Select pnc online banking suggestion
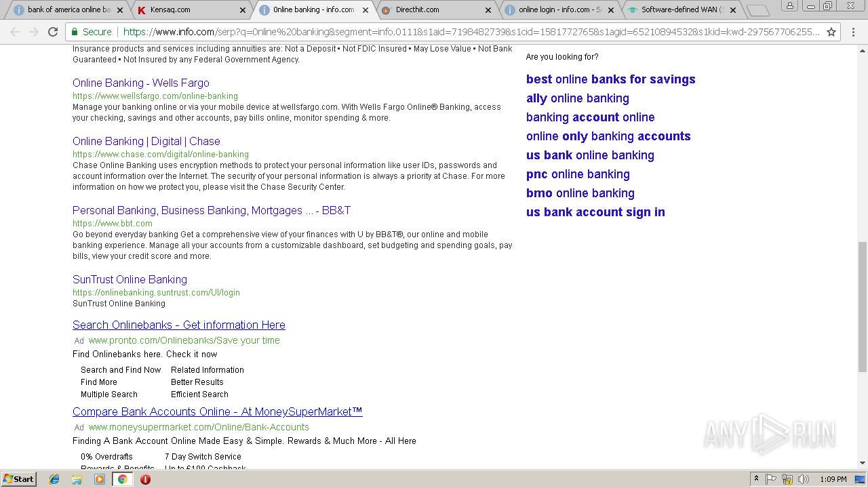 point(578,174)
